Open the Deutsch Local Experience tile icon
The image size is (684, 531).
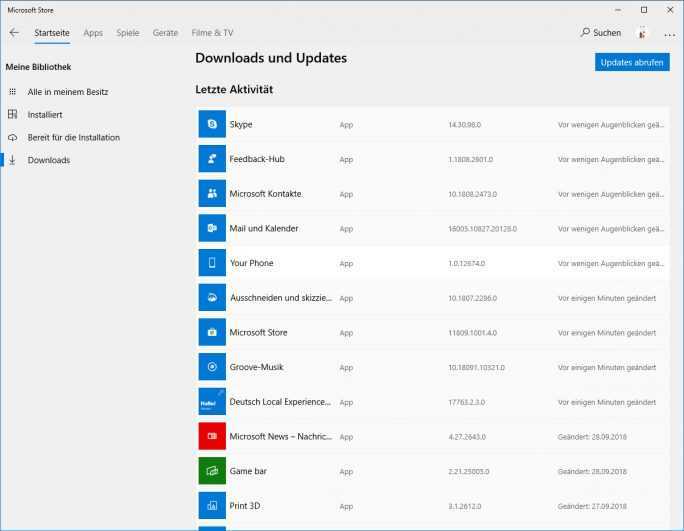point(212,401)
